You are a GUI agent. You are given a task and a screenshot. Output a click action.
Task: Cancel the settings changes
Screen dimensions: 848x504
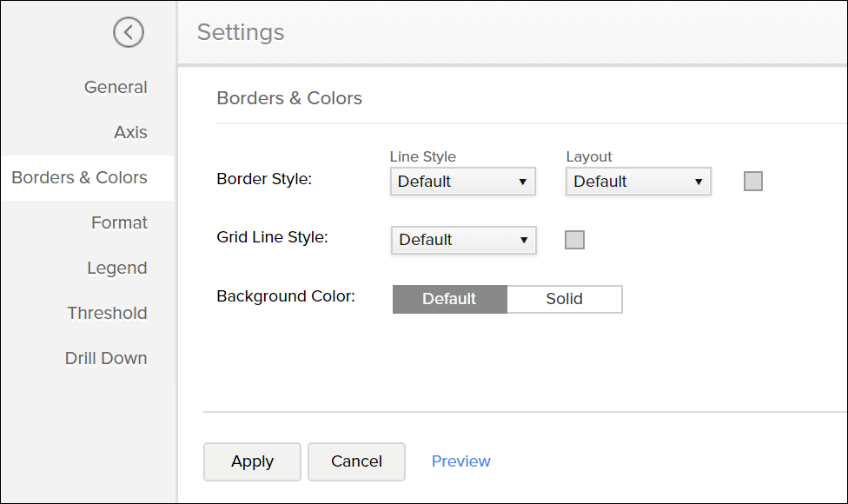pyautogui.click(x=356, y=461)
